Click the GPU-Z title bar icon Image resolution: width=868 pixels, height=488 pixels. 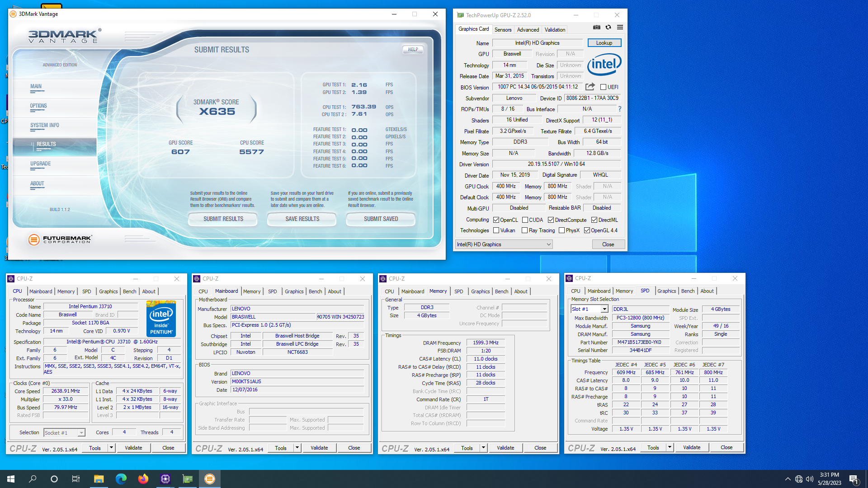pos(460,15)
